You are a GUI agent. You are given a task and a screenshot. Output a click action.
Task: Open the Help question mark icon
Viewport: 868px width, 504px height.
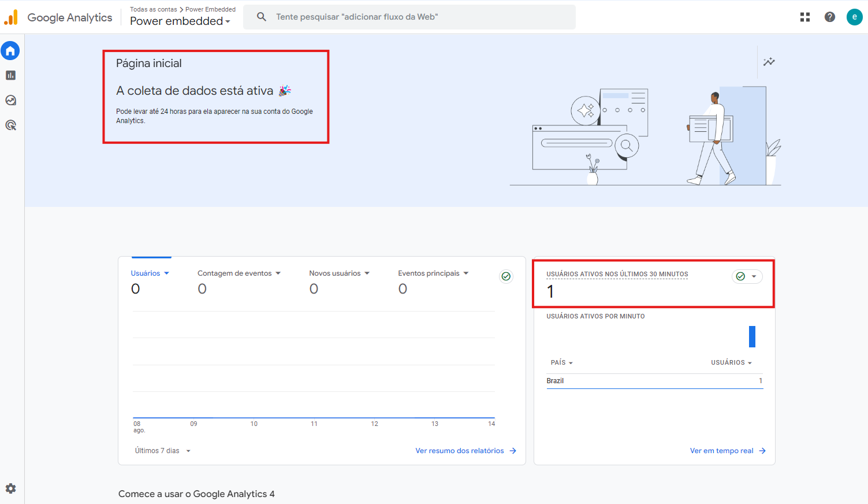coord(830,17)
